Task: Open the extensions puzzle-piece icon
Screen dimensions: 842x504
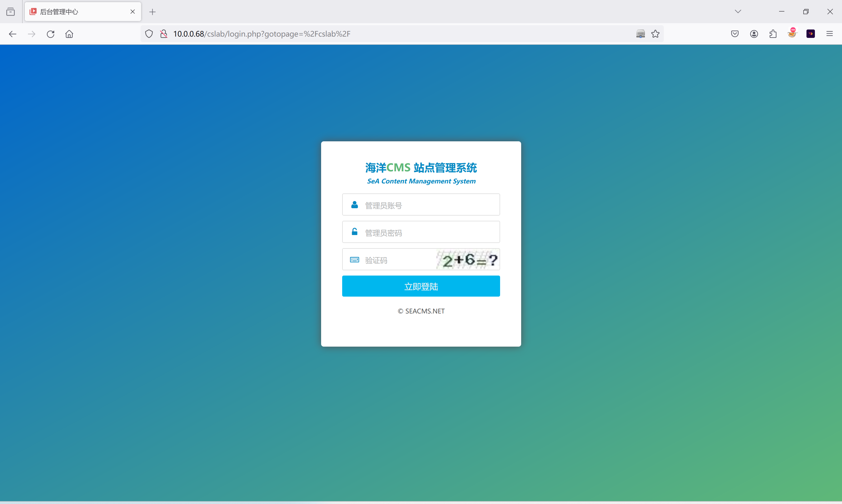Action: coord(773,34)
